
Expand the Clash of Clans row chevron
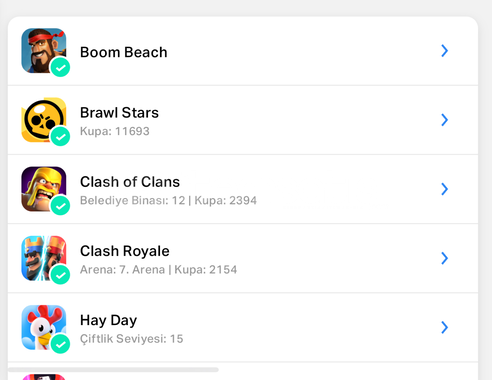(444, 189)
